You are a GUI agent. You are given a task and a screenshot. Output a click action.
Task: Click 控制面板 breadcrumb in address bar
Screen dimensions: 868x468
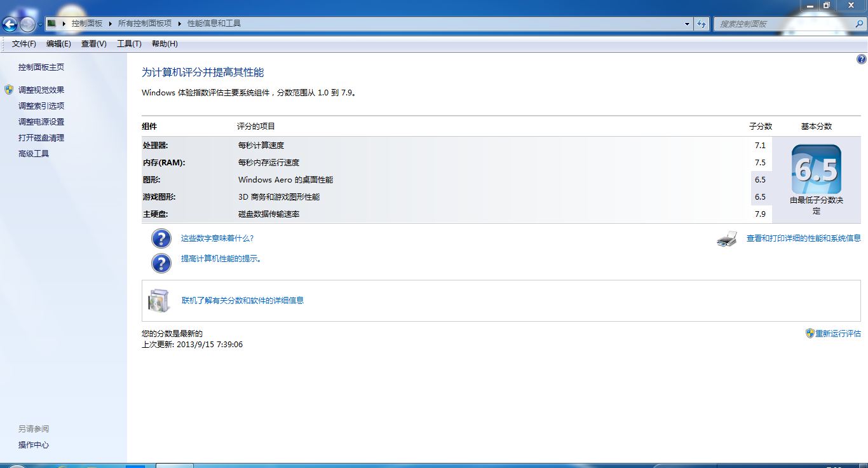point(87,24)
